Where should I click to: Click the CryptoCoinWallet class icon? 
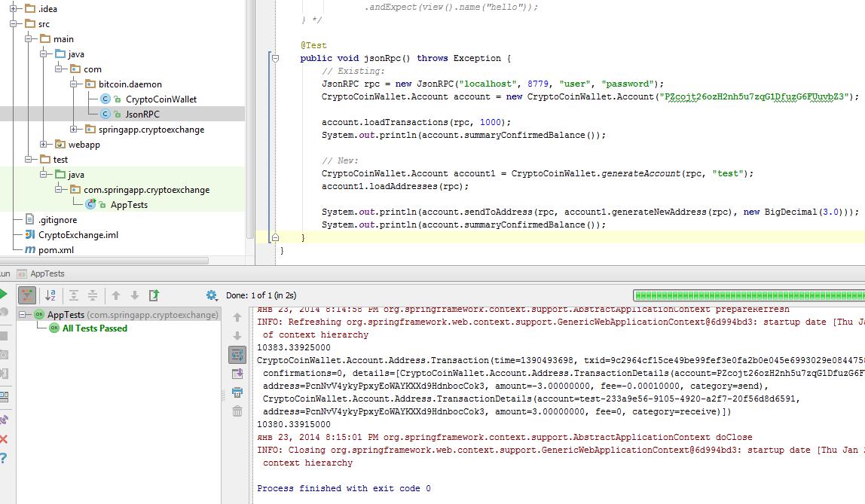105,99
